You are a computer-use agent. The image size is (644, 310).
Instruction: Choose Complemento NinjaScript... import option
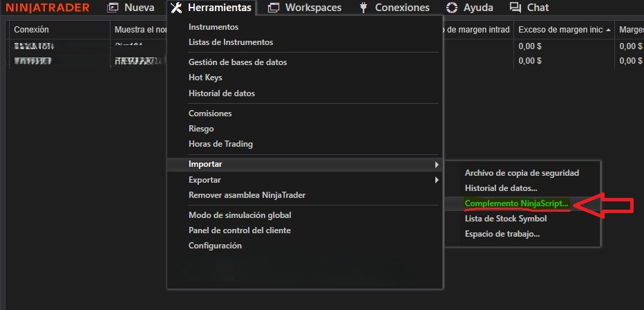click(x=517, y=203)
